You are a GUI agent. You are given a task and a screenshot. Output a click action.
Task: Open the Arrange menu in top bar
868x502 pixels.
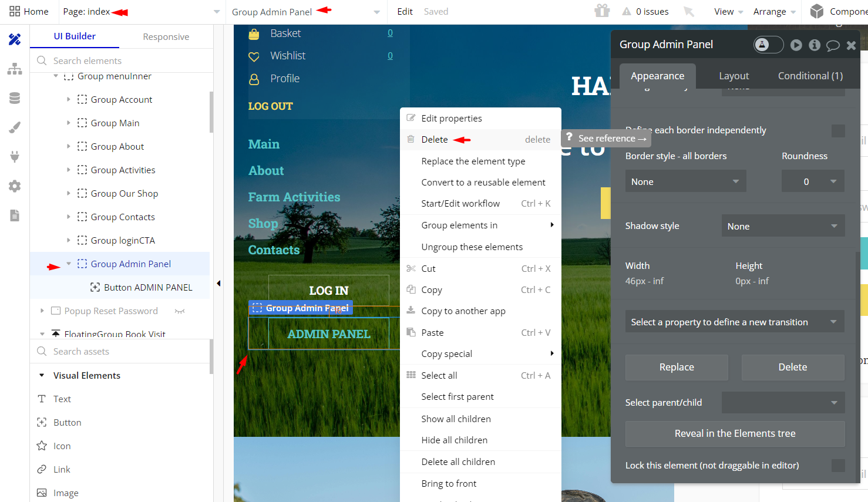click(774, 12)
